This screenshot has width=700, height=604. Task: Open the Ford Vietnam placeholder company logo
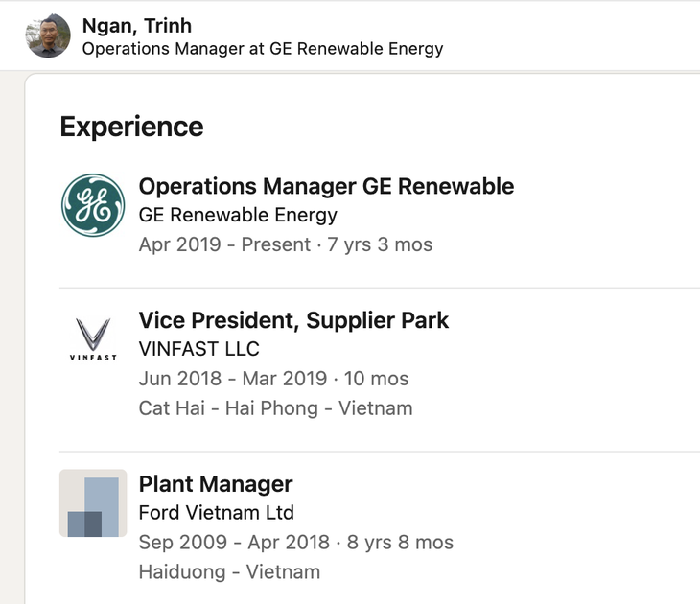(93, 503)
